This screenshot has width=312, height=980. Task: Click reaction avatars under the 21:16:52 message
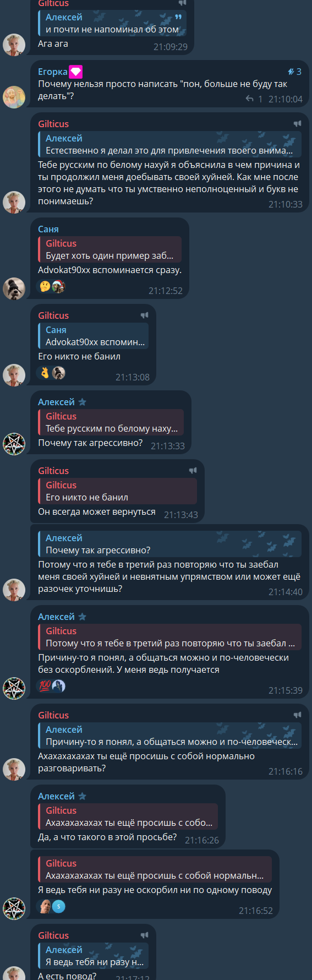pyautogui.click(x=52, y=906)
